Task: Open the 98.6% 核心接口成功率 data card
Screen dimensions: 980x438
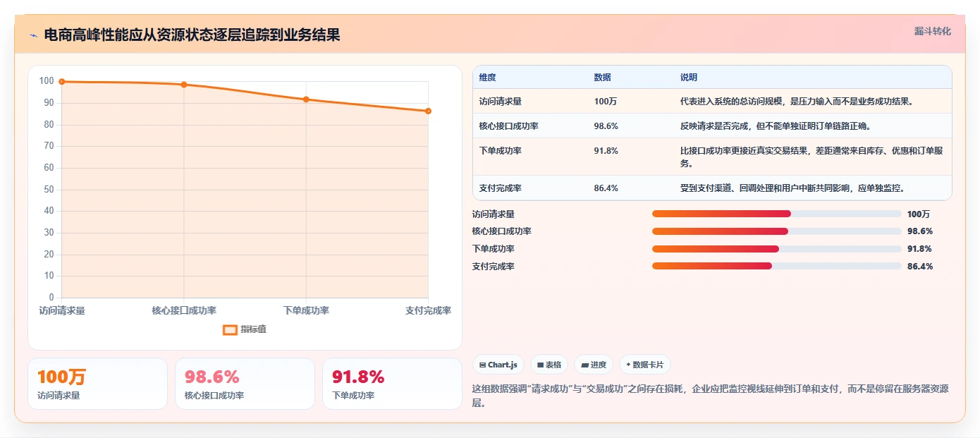Action: pyautogui.click(x=245, y=384)
